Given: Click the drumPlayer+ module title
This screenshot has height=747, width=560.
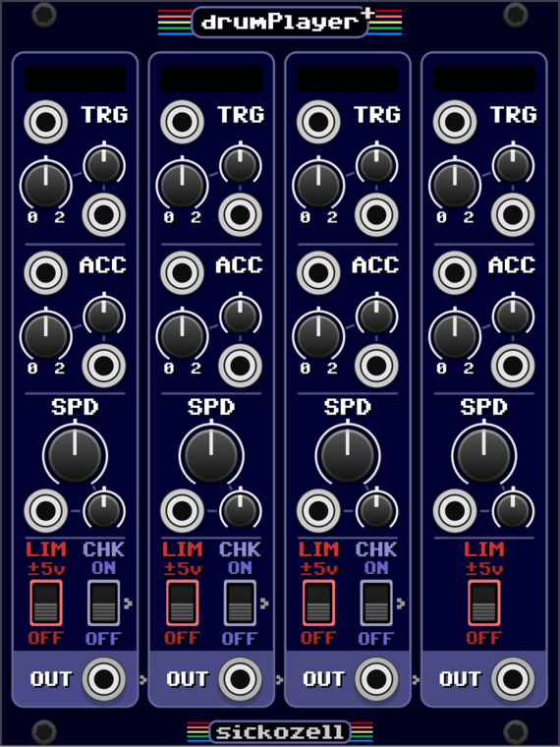Looking at the screenshot, I should point(280,22).
